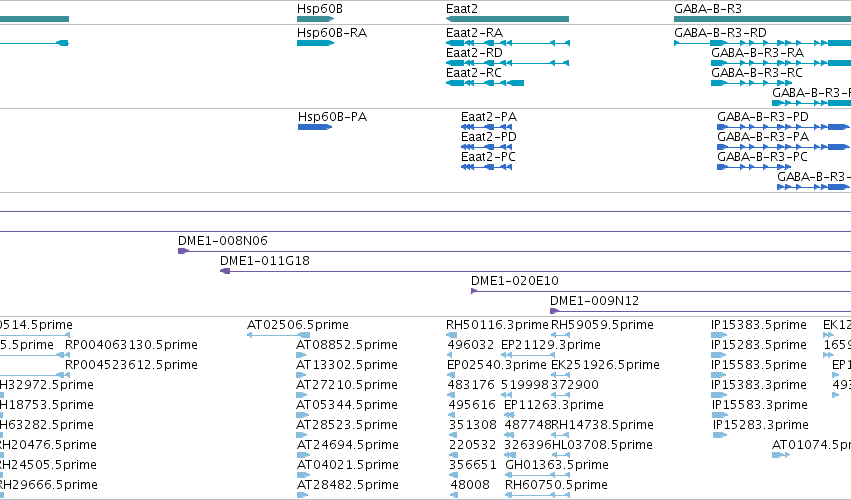This screenshot has width=851, height=500.
Task: Open the RH14738.5prime EST label
Action: point(602,426)
